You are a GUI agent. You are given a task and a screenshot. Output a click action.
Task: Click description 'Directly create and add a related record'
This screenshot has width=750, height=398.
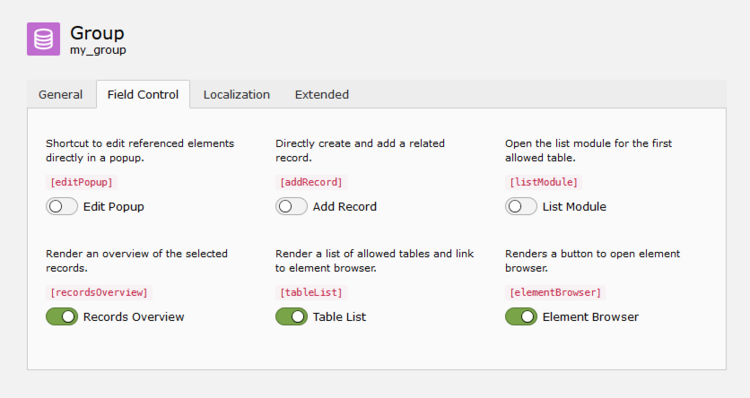coord(360,151)
